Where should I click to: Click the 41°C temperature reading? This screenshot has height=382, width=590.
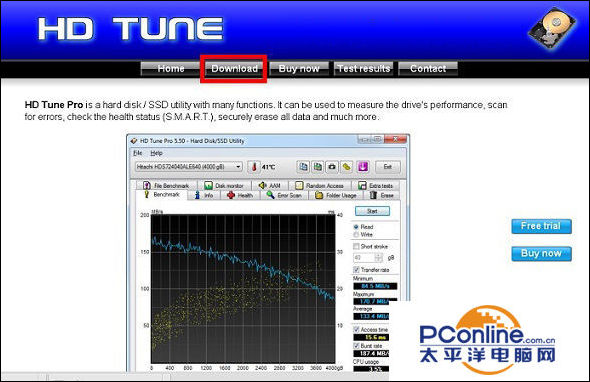tap(268, 167)
